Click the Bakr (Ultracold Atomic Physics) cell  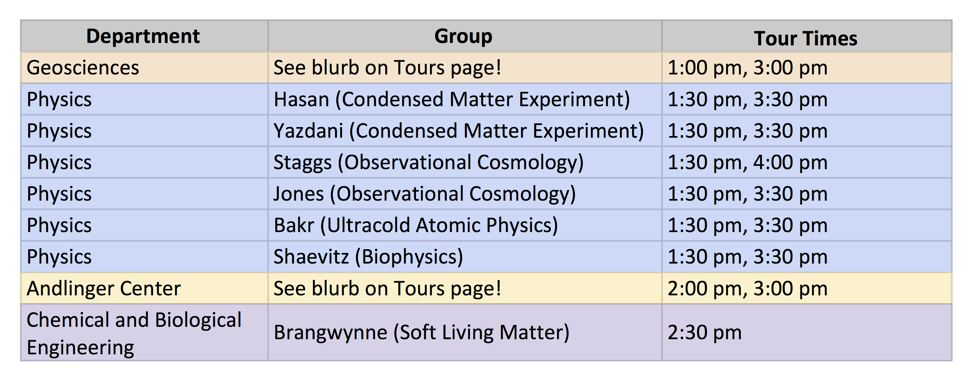click(x=415, y=225)
